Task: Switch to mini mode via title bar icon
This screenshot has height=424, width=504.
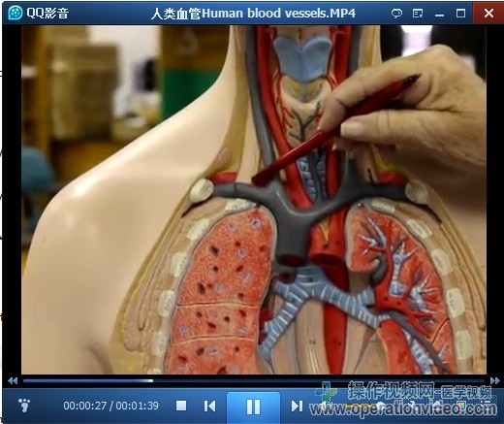Action: (418, 14)
